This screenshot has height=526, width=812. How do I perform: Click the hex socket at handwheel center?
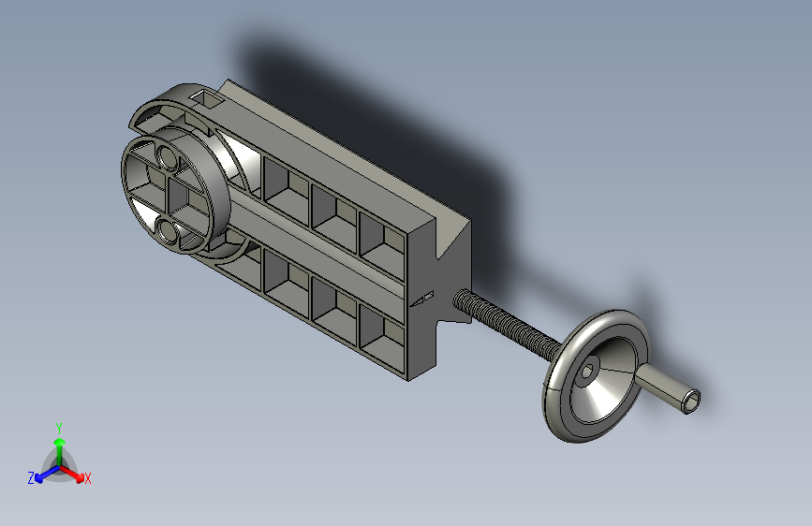click(587, 372)
